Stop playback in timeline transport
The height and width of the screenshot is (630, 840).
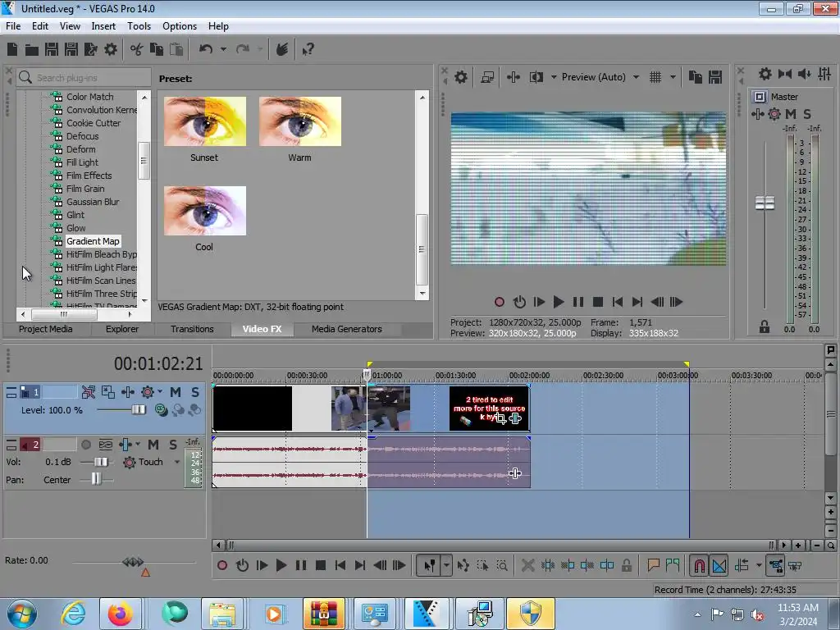click(x=321, y=565)
